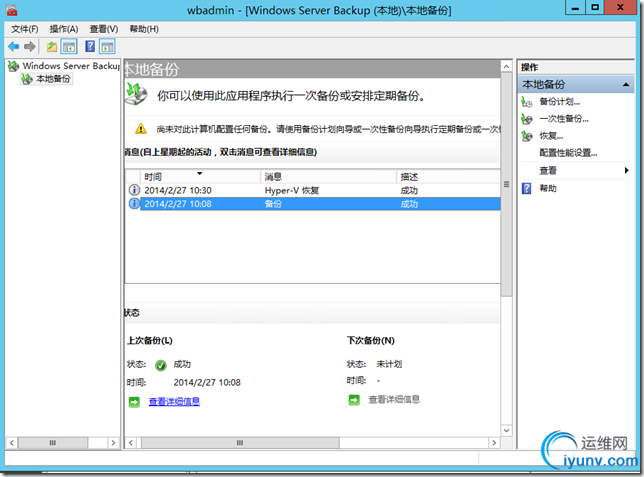Screen dimensions: 644x477
Task: Click the 2014/2/27 10:08 last backup time value
Action: coord(207,383)
